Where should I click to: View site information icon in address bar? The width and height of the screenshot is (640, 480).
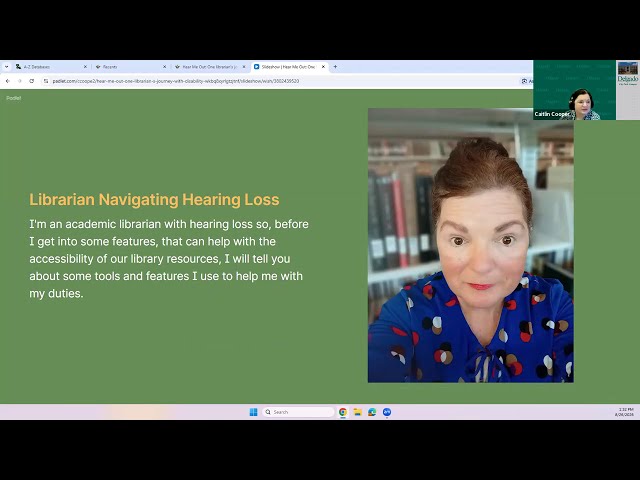[46, 81]
